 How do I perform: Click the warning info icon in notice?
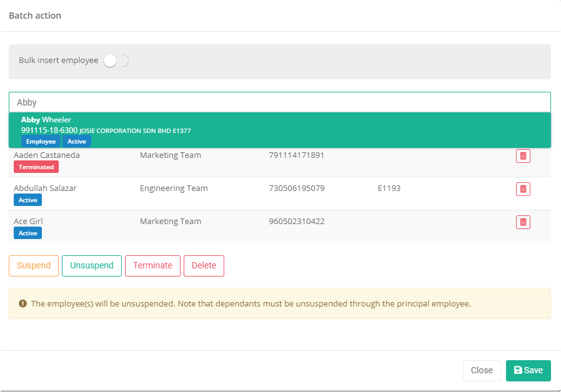tap(23, 304)
